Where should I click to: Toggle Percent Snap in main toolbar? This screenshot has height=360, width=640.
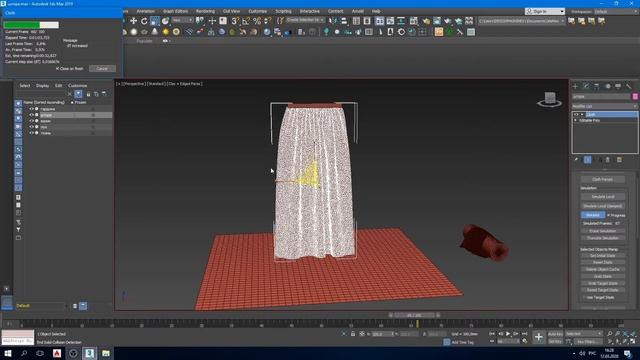tap(257, 21)
